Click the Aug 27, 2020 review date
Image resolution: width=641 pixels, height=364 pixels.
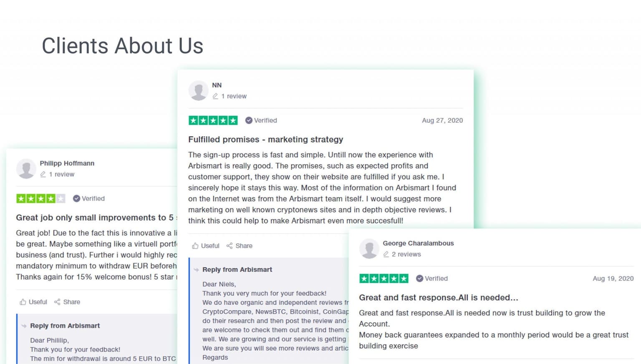[442, 120]
